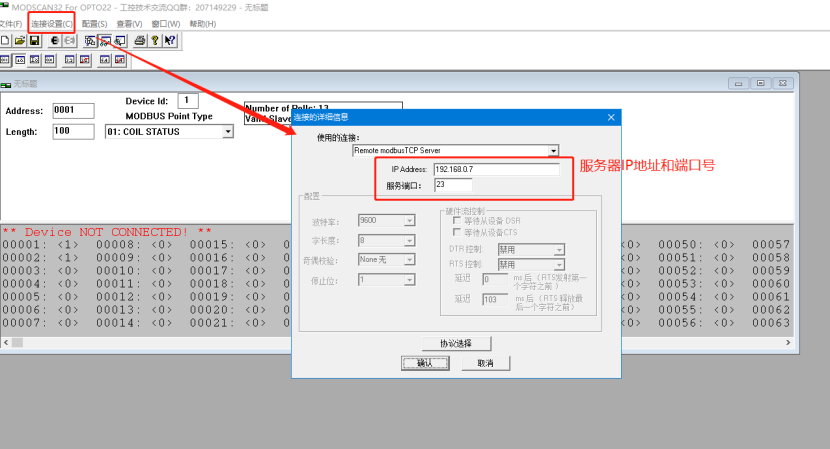Open the 查看(V) menu
Screen dimensions: 830x449
[x=128, y=23]
